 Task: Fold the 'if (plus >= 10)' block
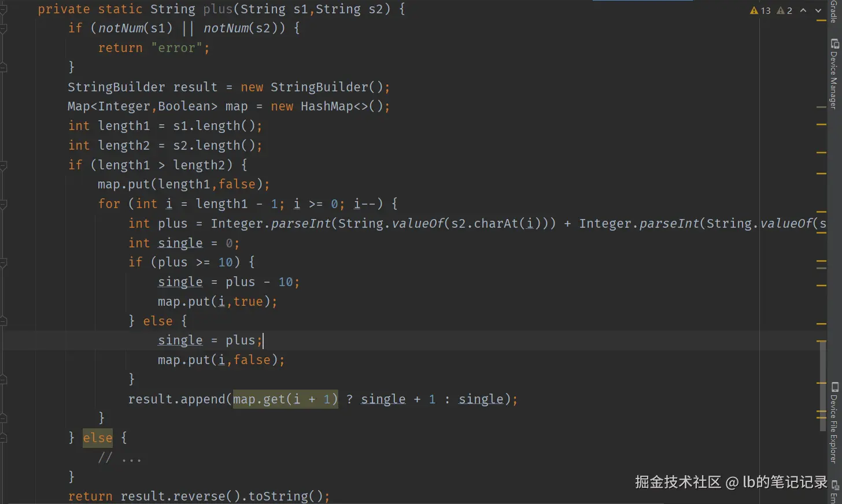coord(3,263)
